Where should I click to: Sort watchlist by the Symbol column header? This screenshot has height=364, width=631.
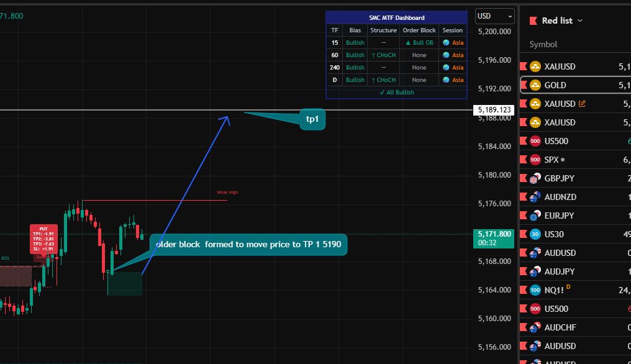543,44
